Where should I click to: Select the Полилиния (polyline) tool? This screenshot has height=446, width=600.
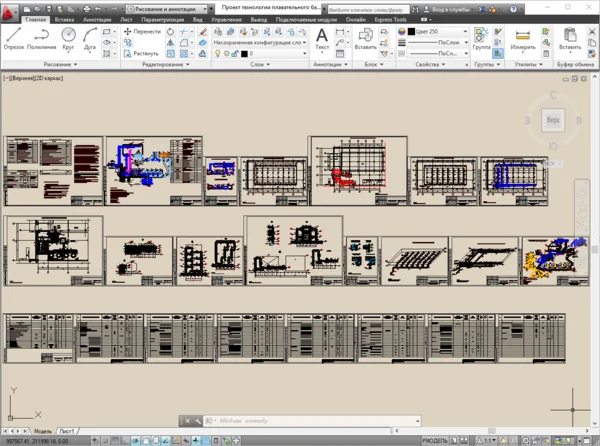[41, 38]
